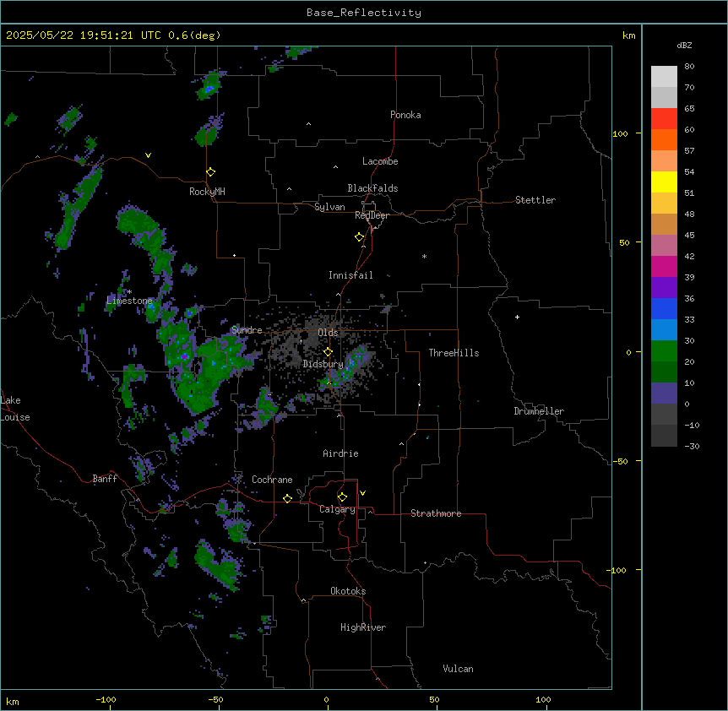
Task: Click the Limestone label
Action: [x=129, y=301]
